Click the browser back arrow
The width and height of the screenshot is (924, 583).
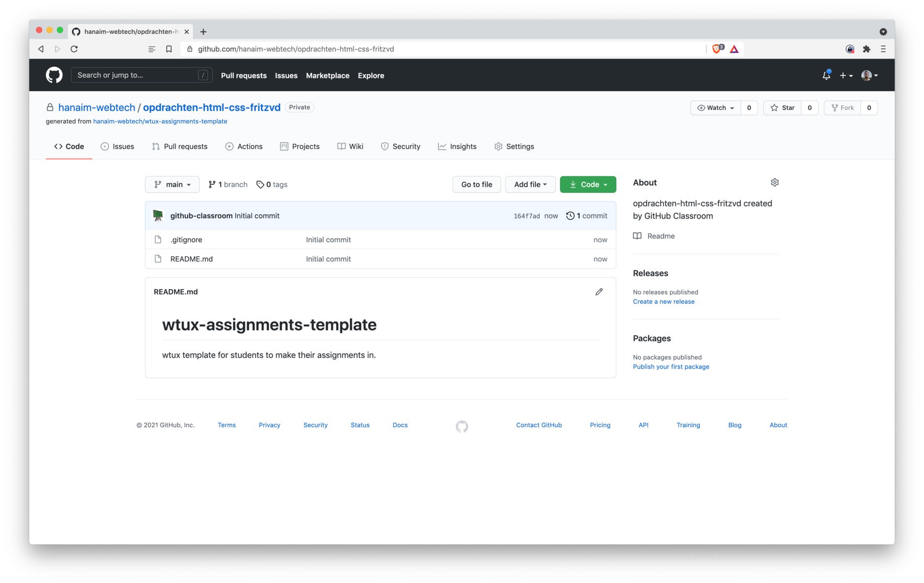[41, 49]
